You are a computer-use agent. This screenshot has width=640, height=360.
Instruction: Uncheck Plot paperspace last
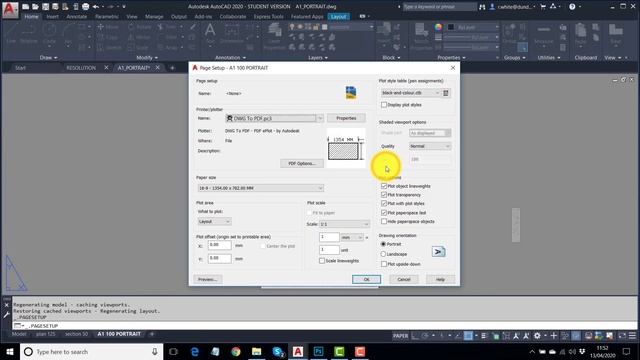pos(384,213)
